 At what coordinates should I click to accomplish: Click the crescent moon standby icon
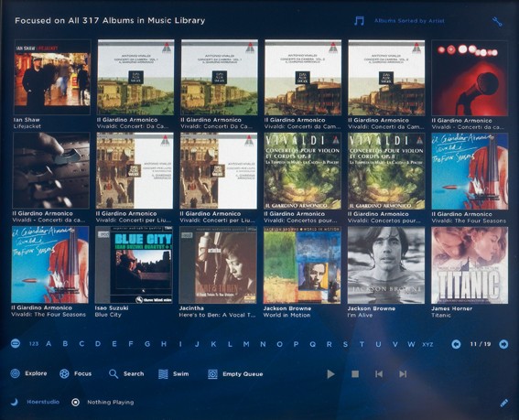coord(15,402)
